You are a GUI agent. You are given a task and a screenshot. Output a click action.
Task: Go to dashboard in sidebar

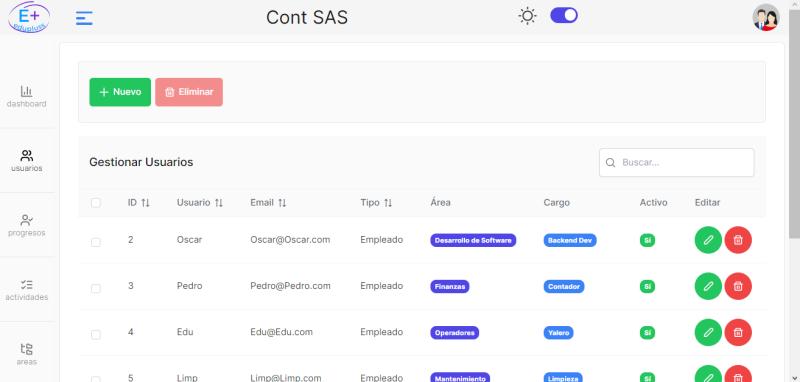27,96
